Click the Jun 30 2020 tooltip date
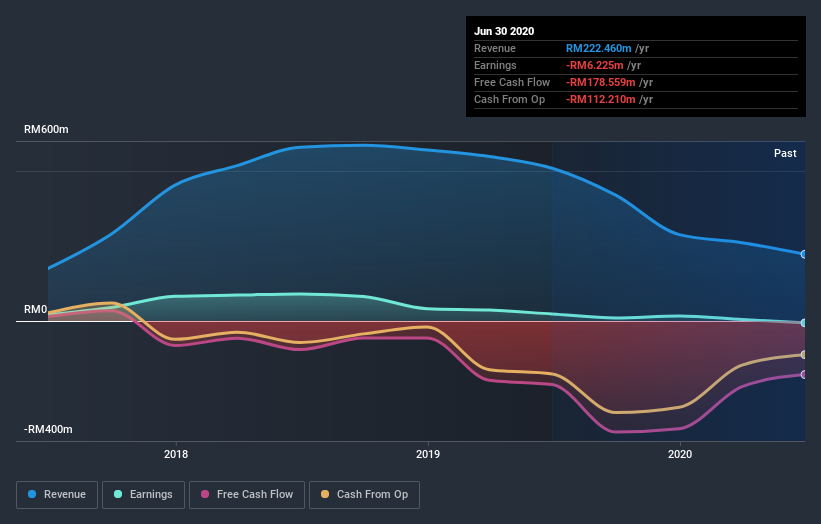 click(504, 31)
